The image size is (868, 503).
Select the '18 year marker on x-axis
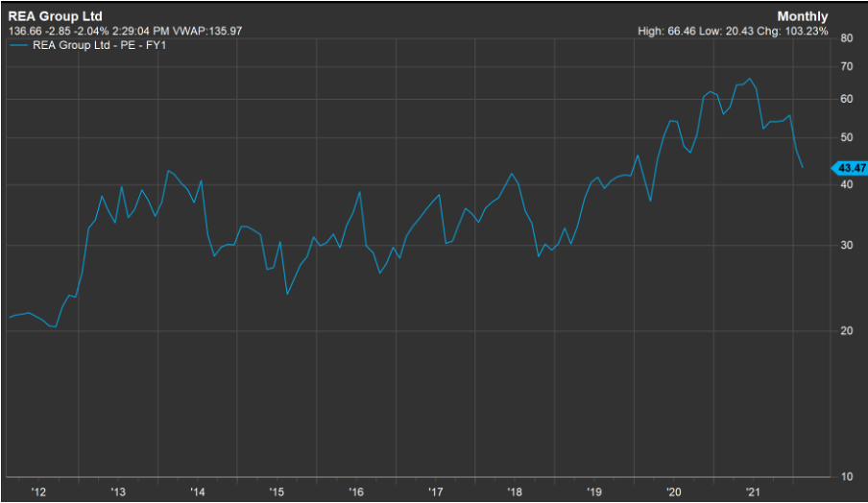click(x=513, y=491)
